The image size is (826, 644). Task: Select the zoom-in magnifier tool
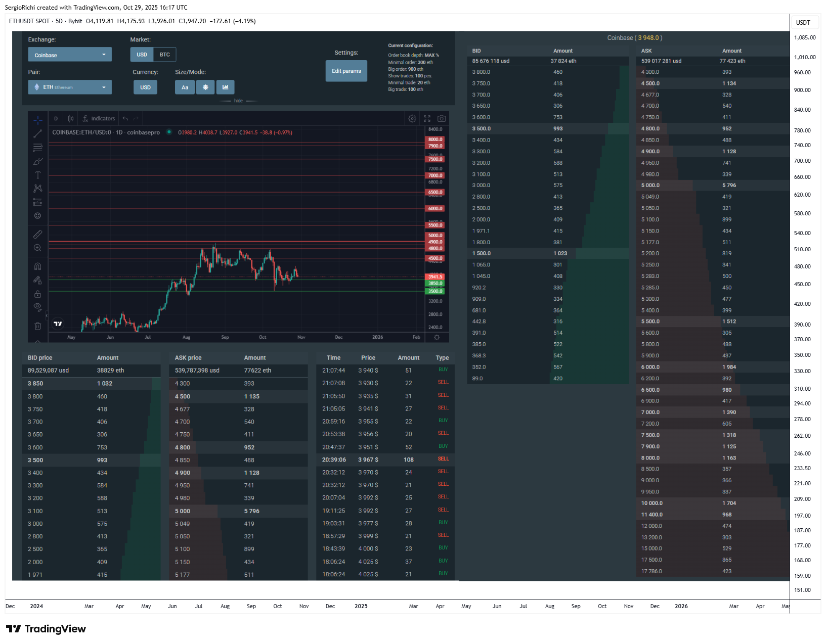pyautogui.click(x=37, y=248)
